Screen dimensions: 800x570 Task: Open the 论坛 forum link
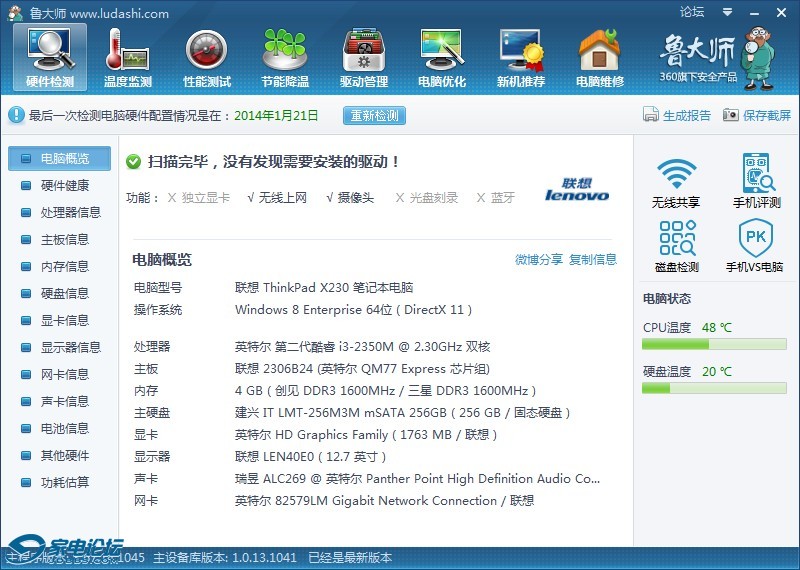[x=692, y=12]
